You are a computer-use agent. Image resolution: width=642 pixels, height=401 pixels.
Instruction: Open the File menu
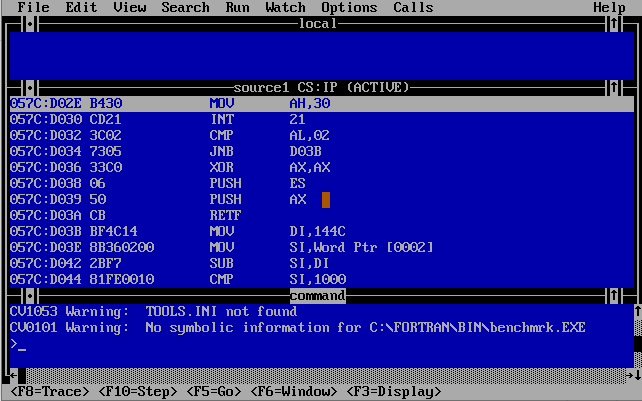(x=33, y=8)
